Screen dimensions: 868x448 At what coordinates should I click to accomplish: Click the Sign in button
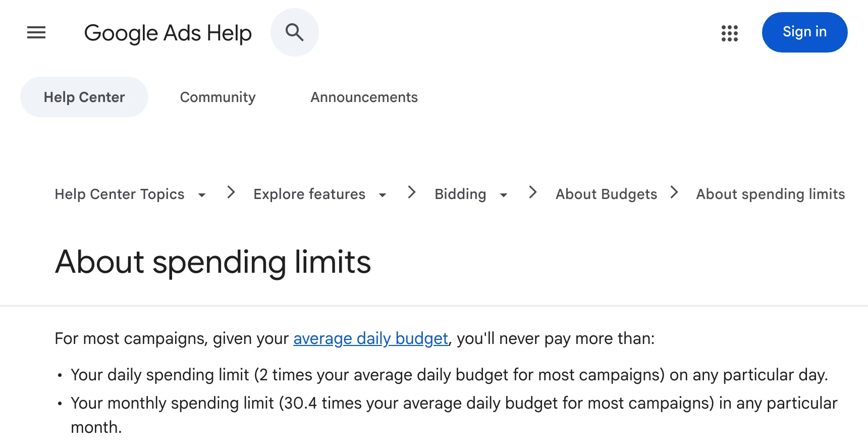[804, 32]
